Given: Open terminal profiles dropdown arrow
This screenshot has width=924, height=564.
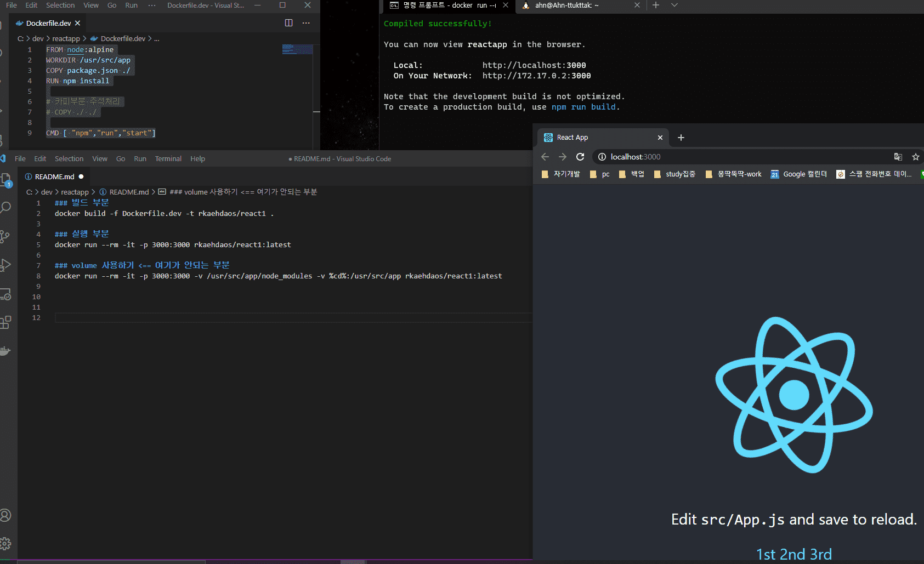Looking at the screenshot, I should click(x=674, y=5).
